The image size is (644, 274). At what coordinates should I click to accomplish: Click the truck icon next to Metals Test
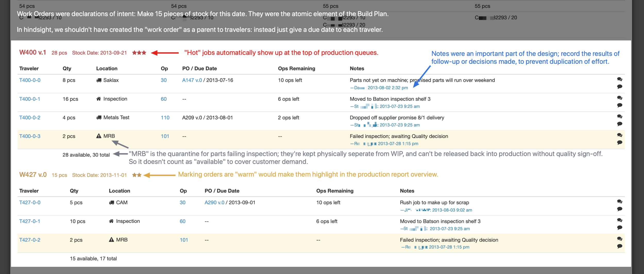point(99,117)
